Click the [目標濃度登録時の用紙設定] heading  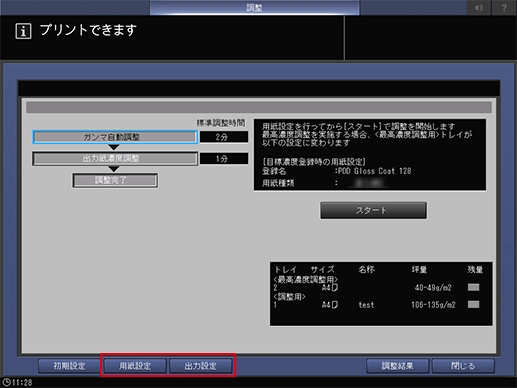tap(314, 162)
